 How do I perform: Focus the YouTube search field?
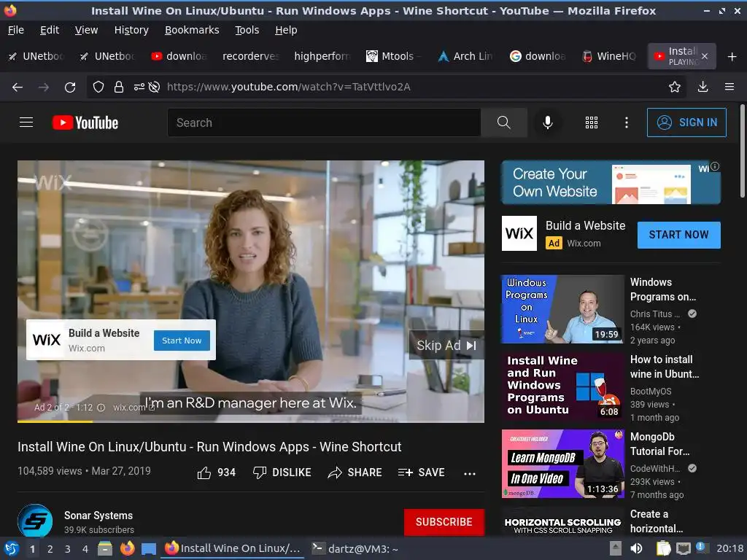coord(324,122)
